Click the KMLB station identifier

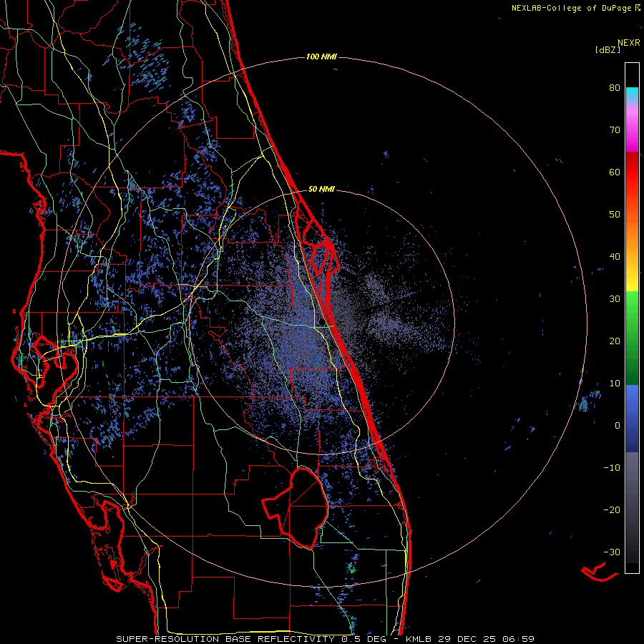419,639
